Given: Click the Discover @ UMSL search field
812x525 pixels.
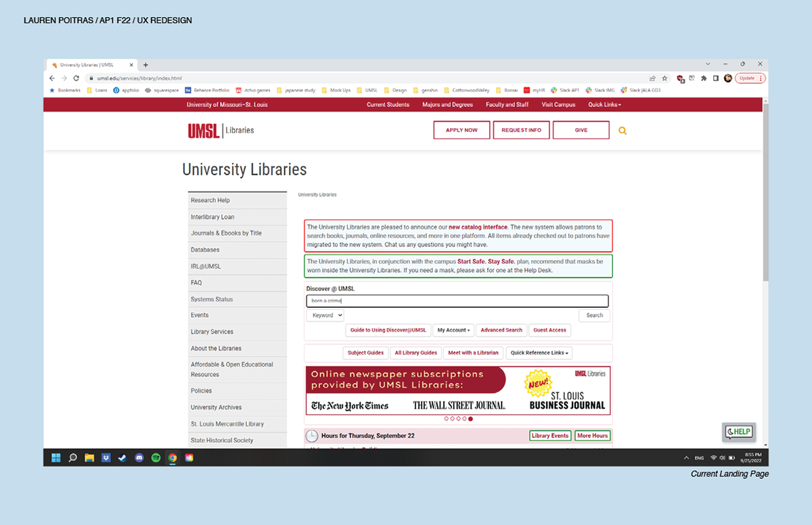Looking at the screenshot, I should coord(457,301).
